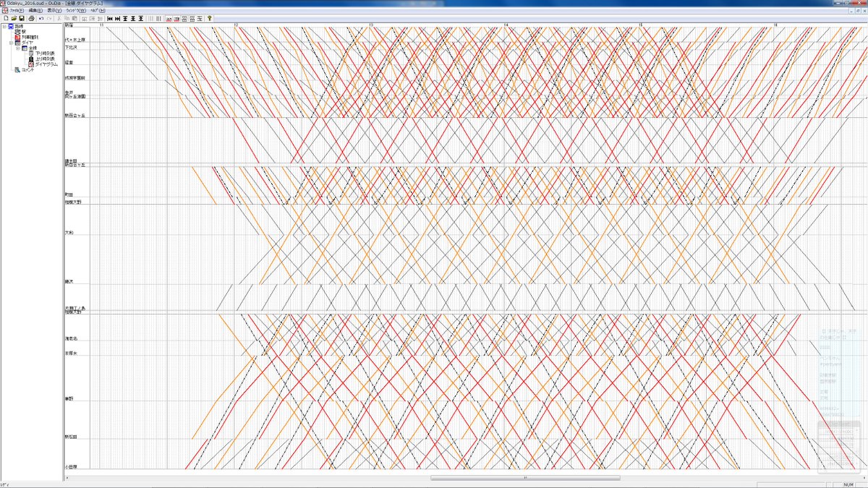
Task: Save the file with the floppy disk icon
Action: pyautogui.click(x=22, y=18)
